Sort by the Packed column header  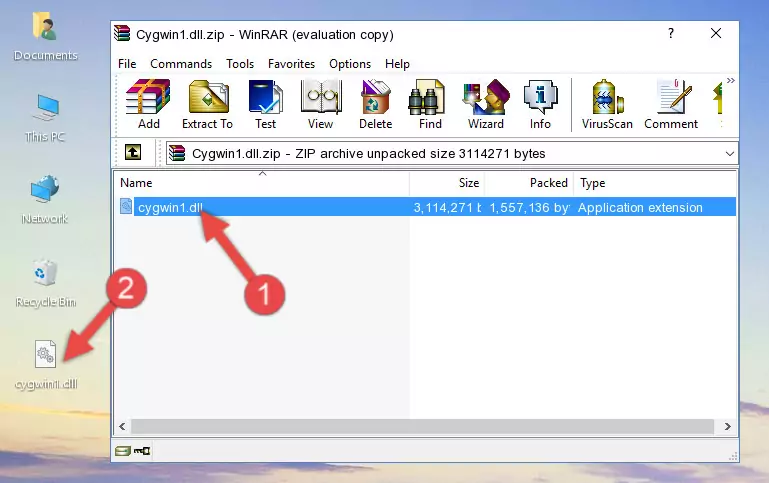coord(529,183)
